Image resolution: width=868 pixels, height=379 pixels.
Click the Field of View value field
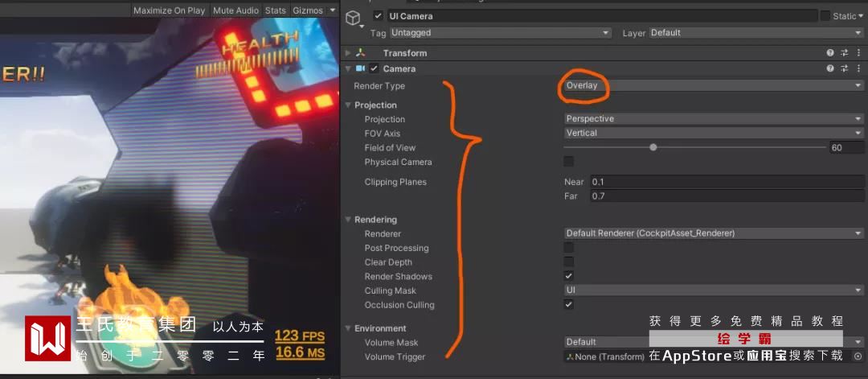click(845, 147)
